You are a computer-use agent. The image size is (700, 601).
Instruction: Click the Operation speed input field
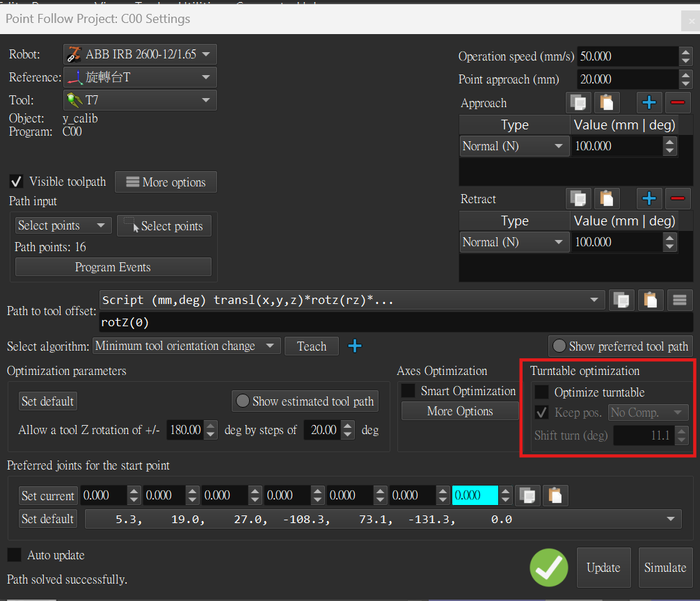pos(626,56)
